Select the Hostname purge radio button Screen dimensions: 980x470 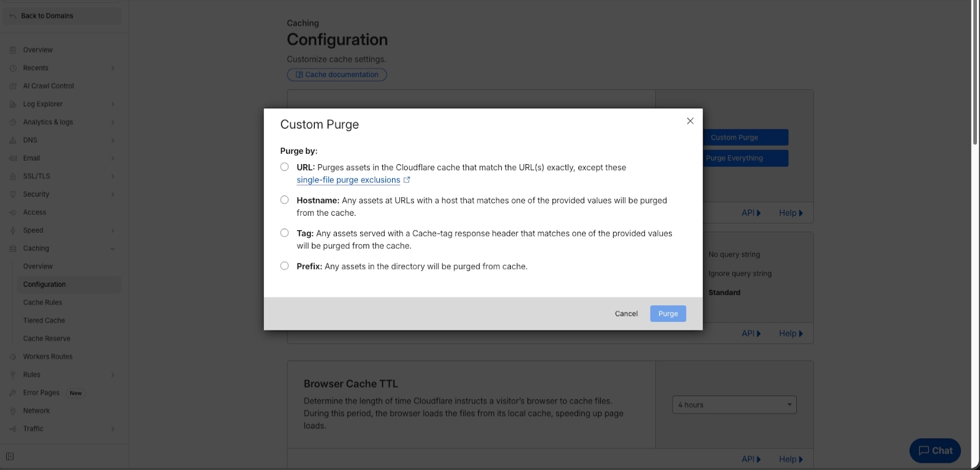coord(284,200)
